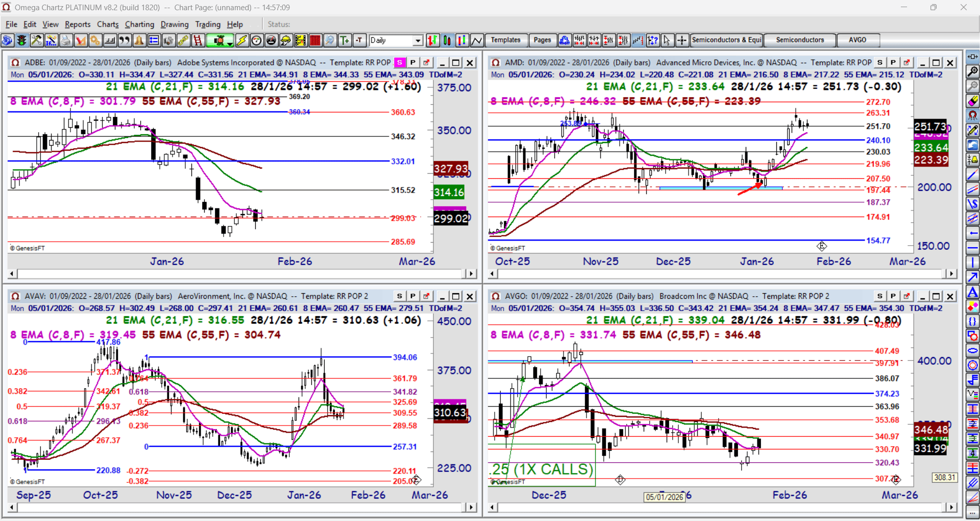This screenshot has height=521, width=980.
Task: Click the bell alerts toolbar icon
Action: (x=139, y=40)
